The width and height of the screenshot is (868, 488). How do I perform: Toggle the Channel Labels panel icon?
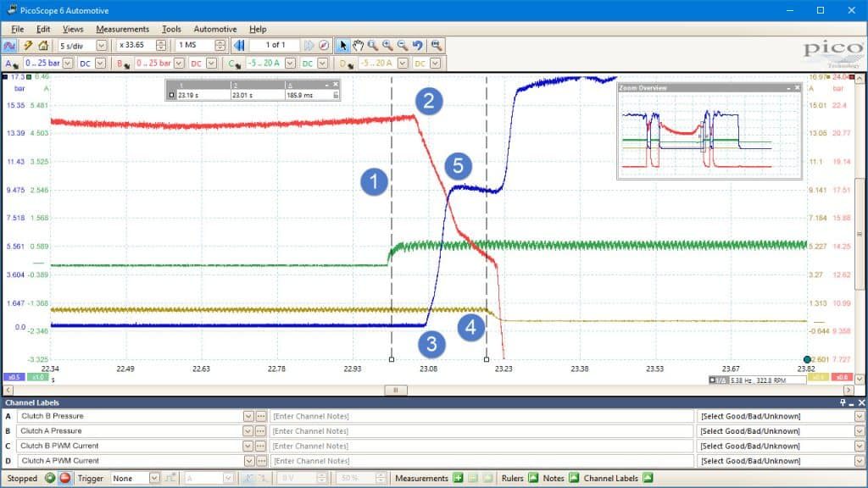(648, 478)
